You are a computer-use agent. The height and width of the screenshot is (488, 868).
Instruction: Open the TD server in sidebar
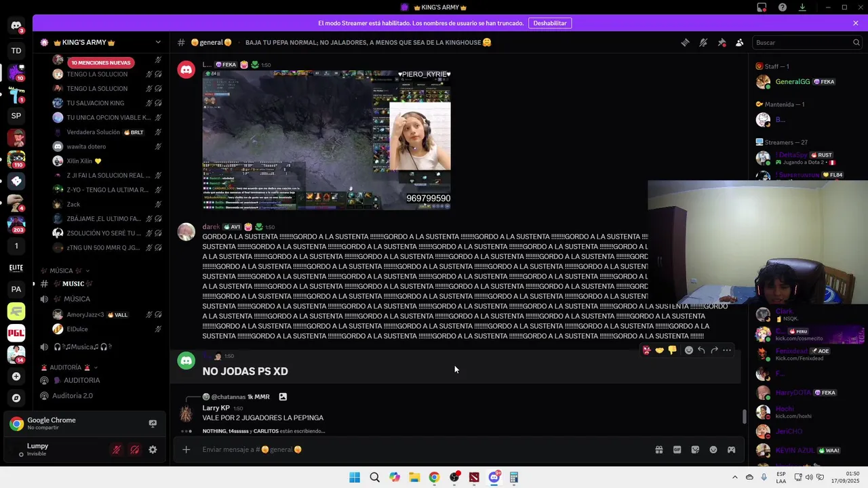pyautogui.click(x=16, y=50)
